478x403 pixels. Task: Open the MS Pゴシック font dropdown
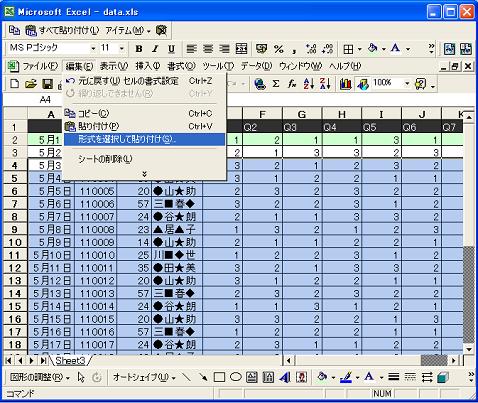pyautogui.click(x=93, y=49)
